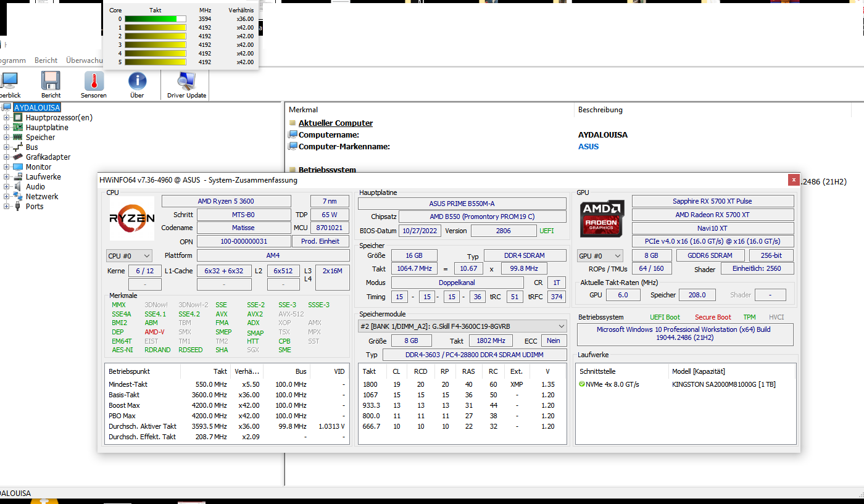Viewport: 864px width, 504px height.
Task: Click the ASUS brand name link
Action: [588, 146]
